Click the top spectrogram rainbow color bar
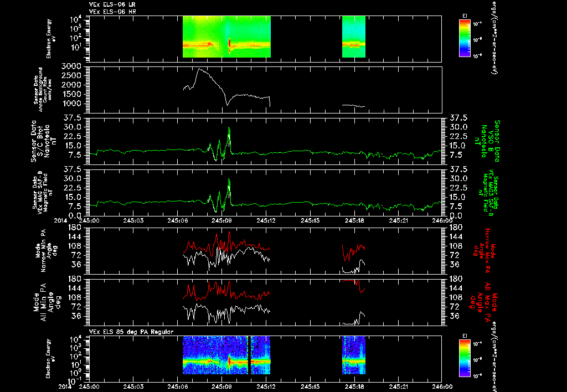The height and width of the screenshot is (392, 567). 465,38
